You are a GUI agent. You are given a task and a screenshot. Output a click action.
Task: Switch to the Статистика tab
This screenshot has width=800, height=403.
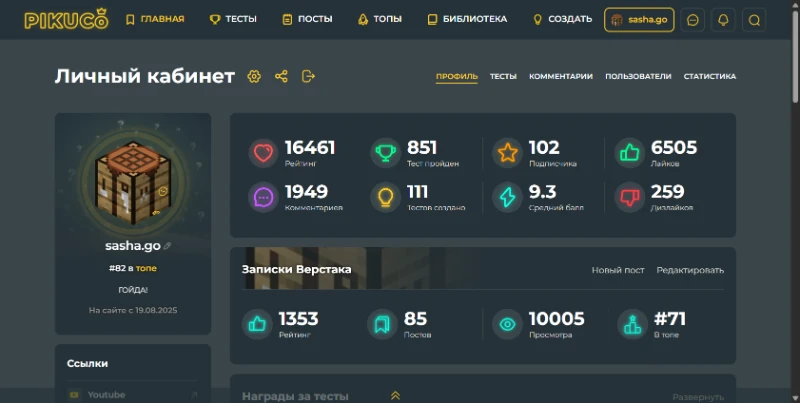tap(710, 77)
